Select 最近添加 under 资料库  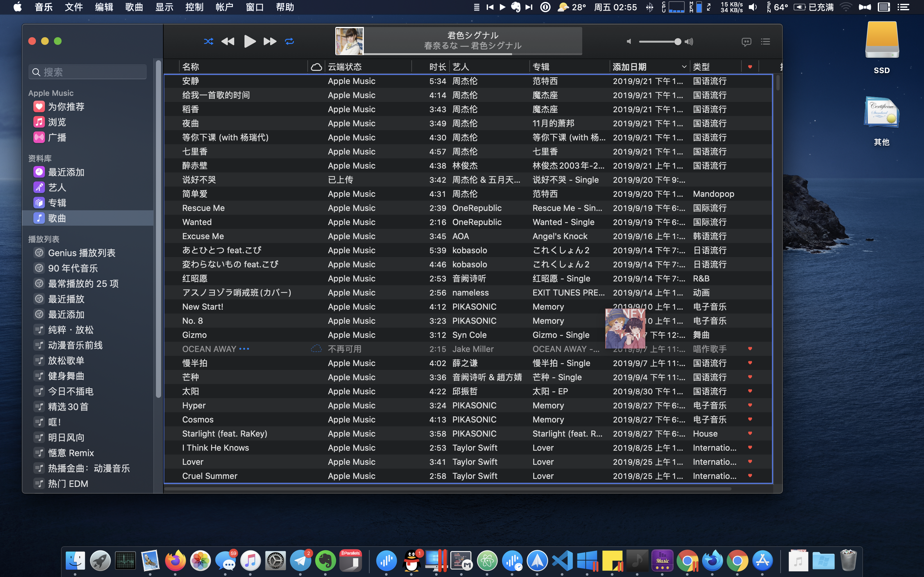pyautogui.click(x=66, y=172)
